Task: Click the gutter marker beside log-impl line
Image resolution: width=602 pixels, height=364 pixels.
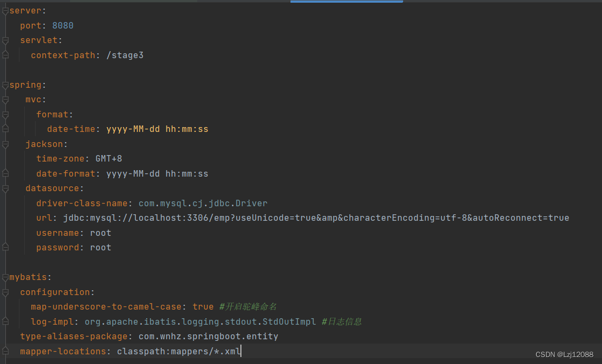Action: pos(5,321)
